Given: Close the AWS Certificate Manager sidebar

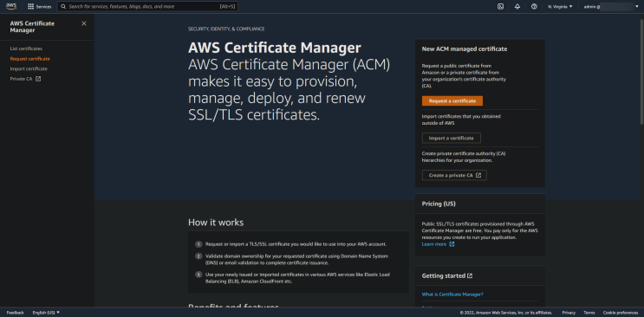Looking at the screenshot, I should [84, 23].
